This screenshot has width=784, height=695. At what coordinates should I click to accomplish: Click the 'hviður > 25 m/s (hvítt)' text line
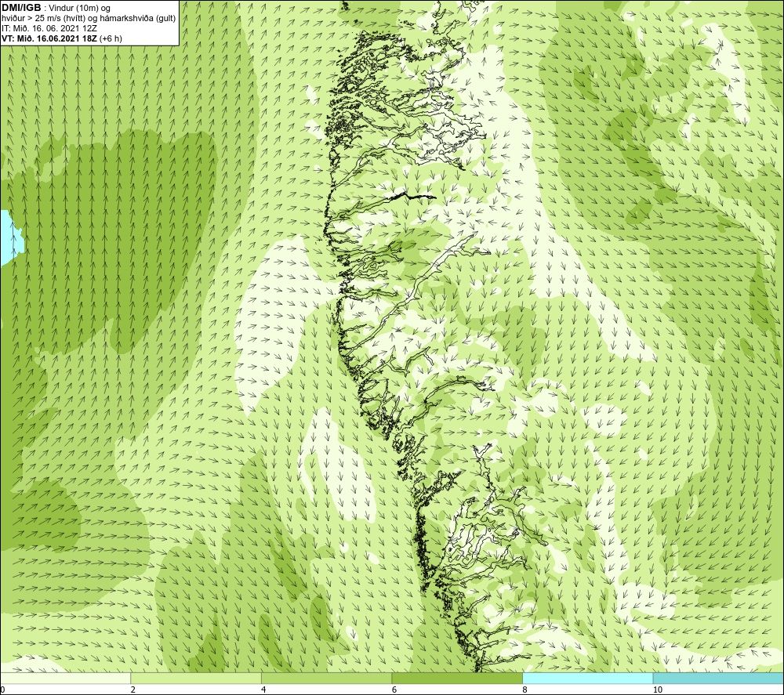pyautogui.click(x=89, y=19)
